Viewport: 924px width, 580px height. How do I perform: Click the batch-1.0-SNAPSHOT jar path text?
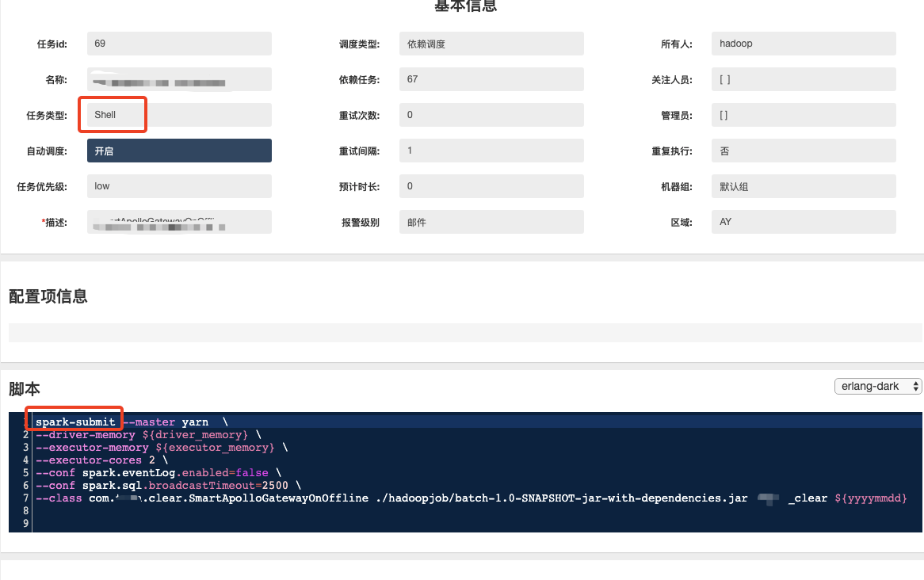click(562, 498)
